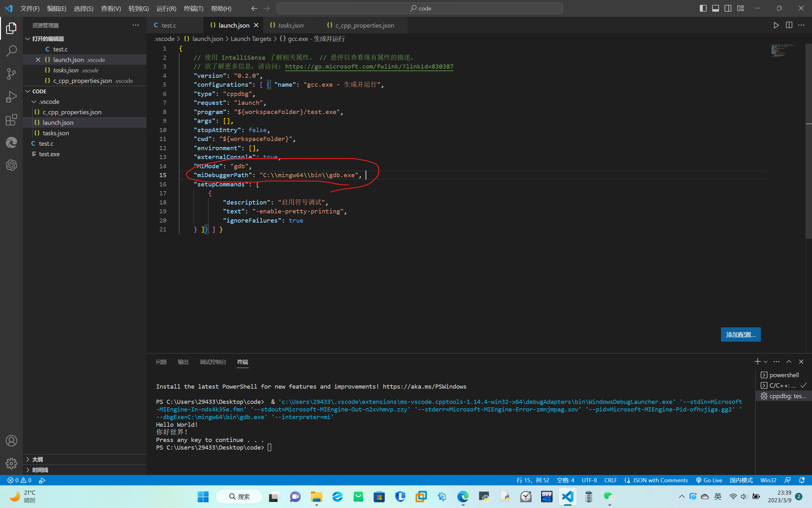Click the code command center search box
Viewport: 812px width, 508px height.
(x=419, y=8)
